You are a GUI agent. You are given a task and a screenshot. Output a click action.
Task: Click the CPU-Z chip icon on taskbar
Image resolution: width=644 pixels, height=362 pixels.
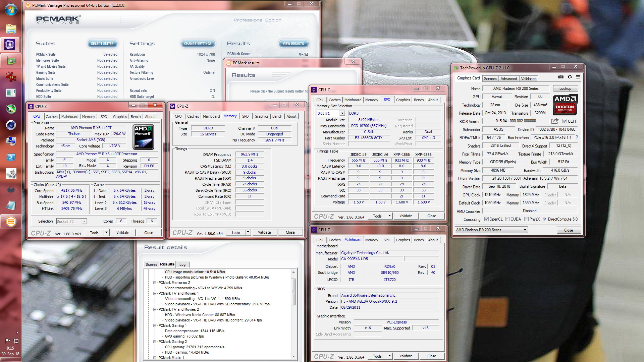10,44
